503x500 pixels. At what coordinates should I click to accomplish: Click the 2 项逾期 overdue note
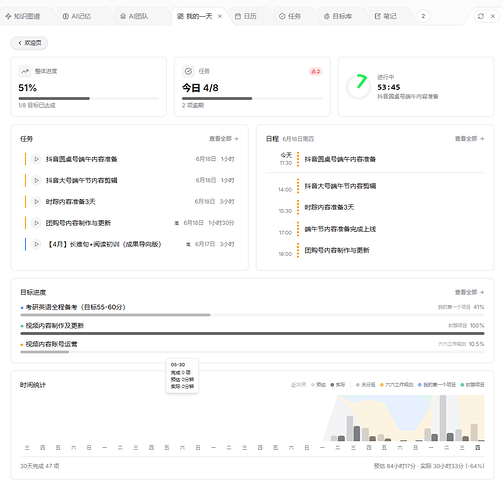coord(193,105)
